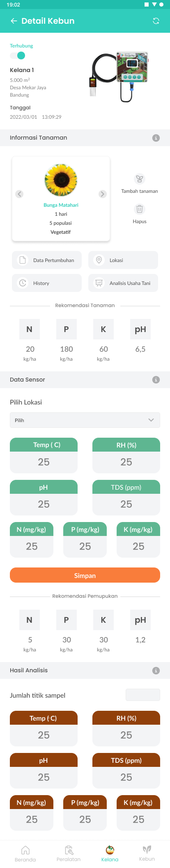Open Data Pertumbuhan button
The image size is (170, 868).
tap(47, 260)
